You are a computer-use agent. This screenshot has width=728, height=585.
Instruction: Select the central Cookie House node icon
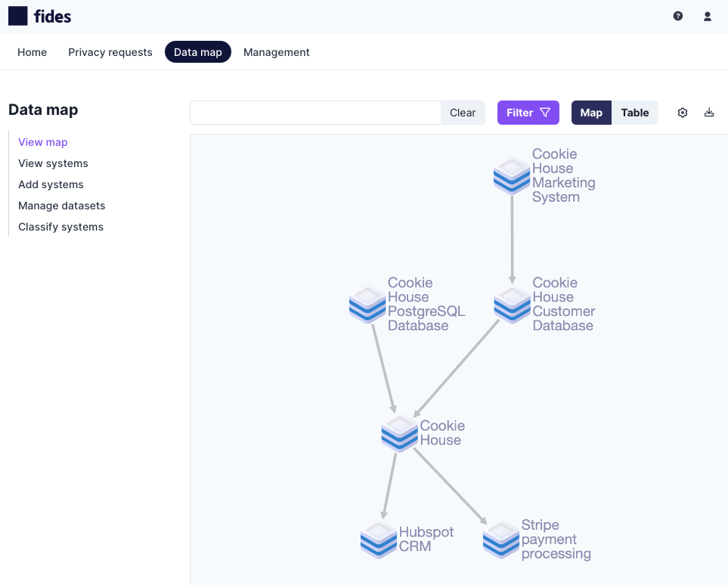point(399,433)
